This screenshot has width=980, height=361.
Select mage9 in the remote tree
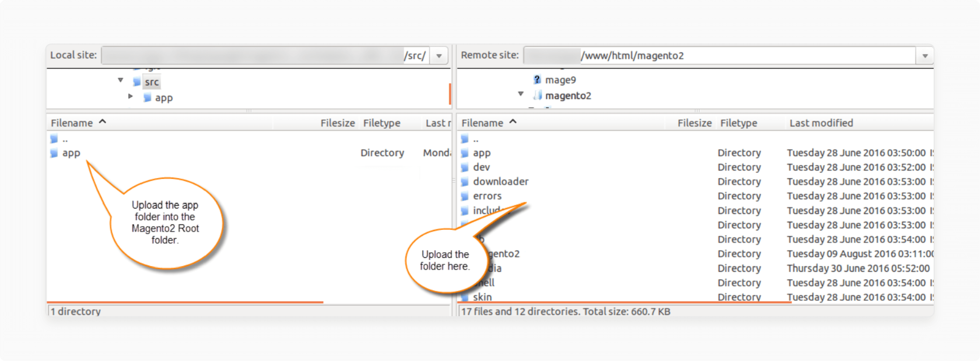[560, 80]
